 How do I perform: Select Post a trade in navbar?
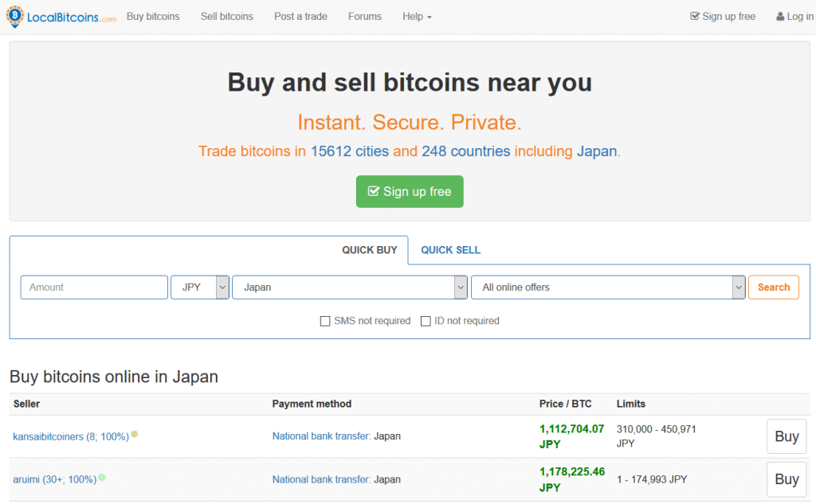[300, 16]
